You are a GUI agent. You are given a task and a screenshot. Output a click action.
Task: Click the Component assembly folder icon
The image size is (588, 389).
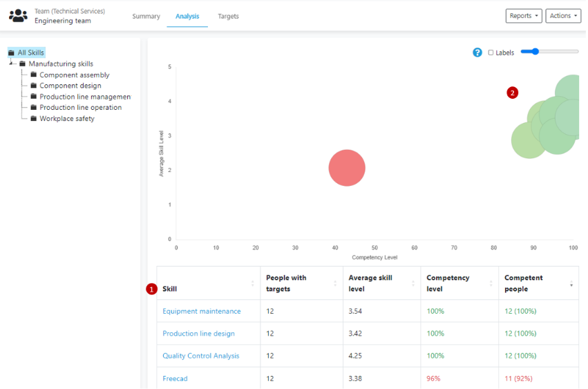click(33, 75)
